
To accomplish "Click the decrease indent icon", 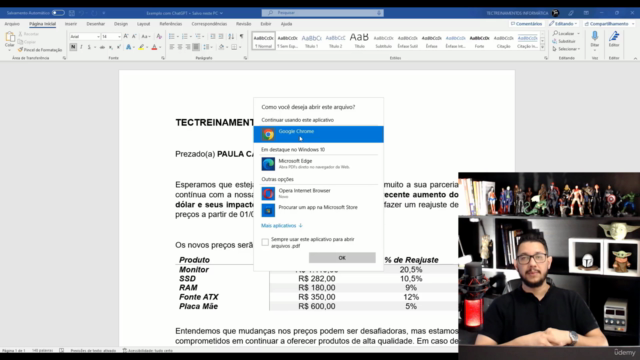I will coord(213,36).
